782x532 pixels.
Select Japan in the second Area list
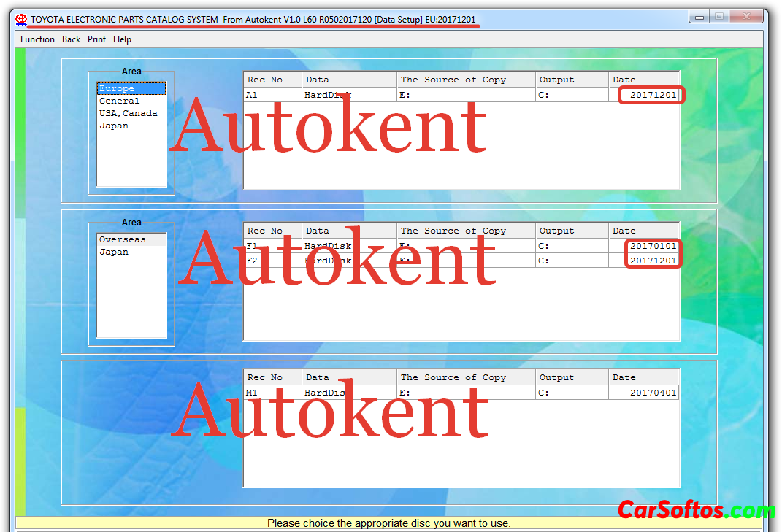[x=114, y=252]
